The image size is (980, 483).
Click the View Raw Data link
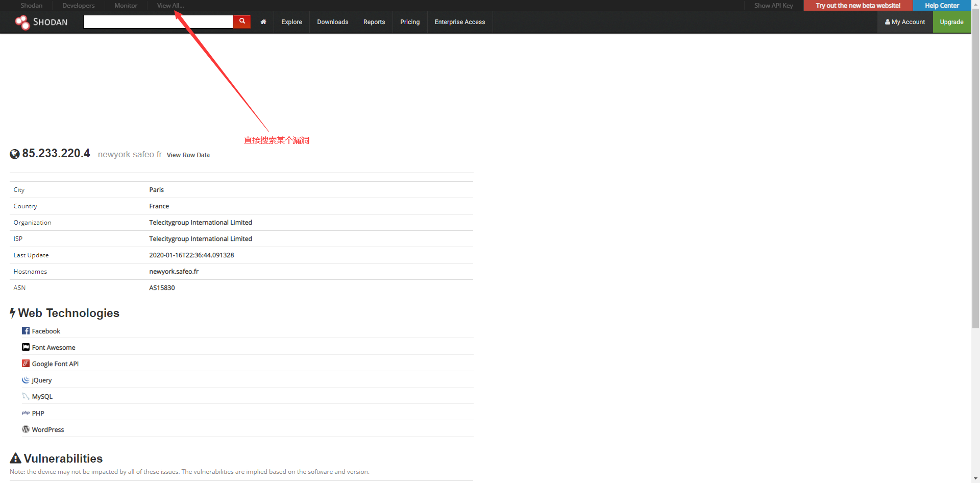(x=188, y=155)
